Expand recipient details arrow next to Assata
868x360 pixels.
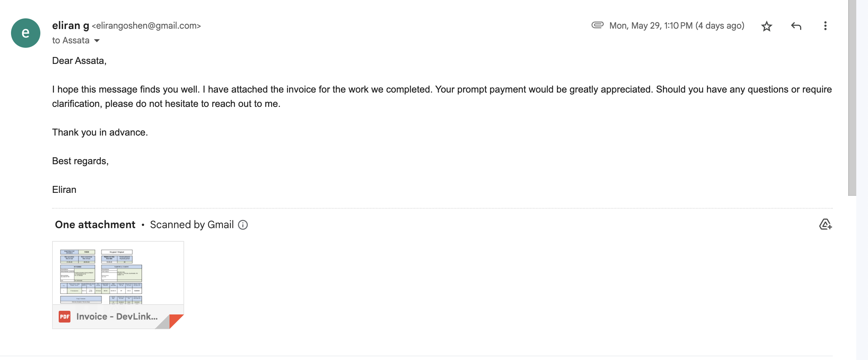(97, 40)
